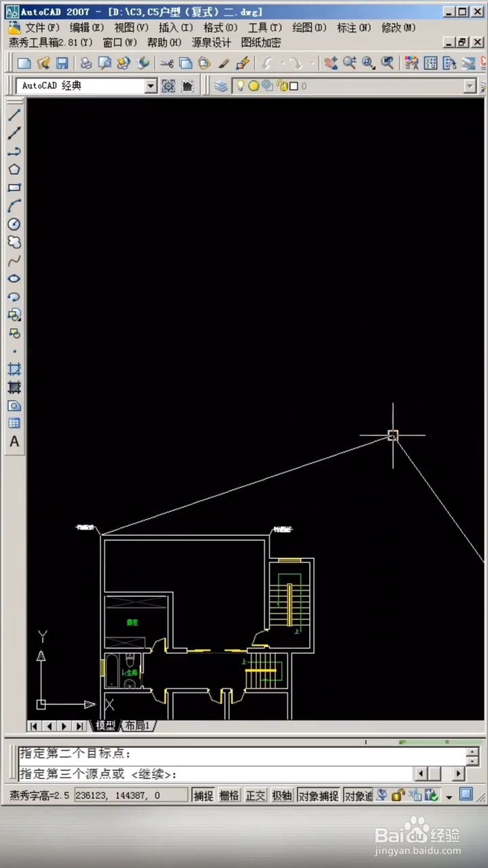Select the Gradient tool
Viewport: 488px width, 868px height.
[14, 388]
